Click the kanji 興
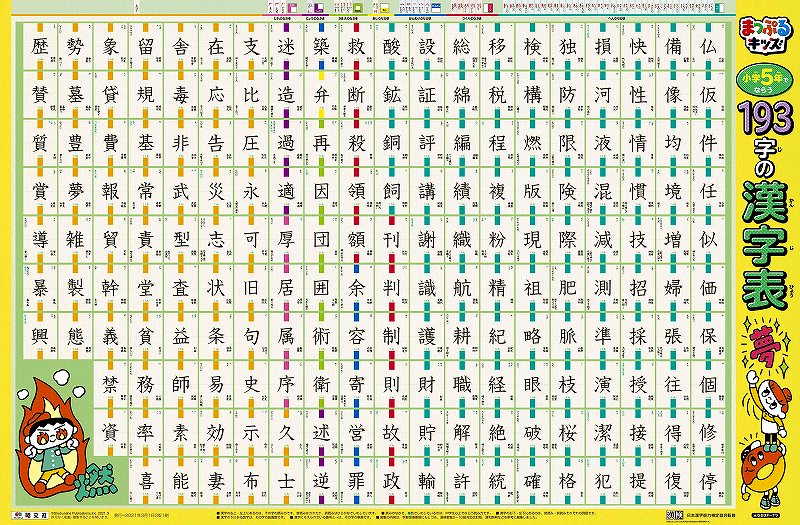 (39, 336)
